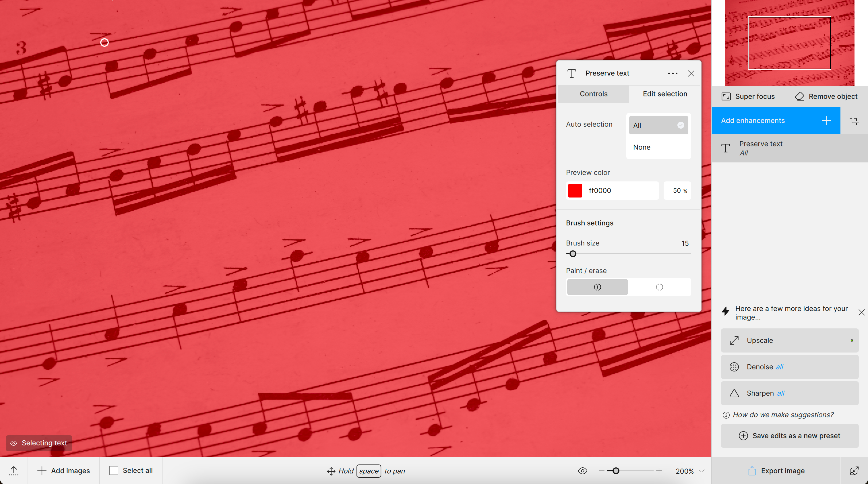The image size is (868, 484).
Task: Select the paint brush mode icon
Action: click(x=597, y=287)
